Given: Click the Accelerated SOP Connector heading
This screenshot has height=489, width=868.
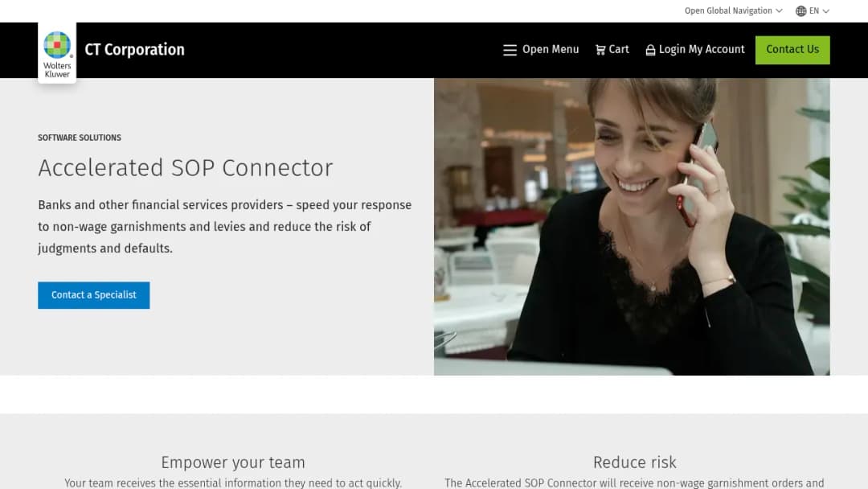Looking at the screenshot, I should coord(186,168).
